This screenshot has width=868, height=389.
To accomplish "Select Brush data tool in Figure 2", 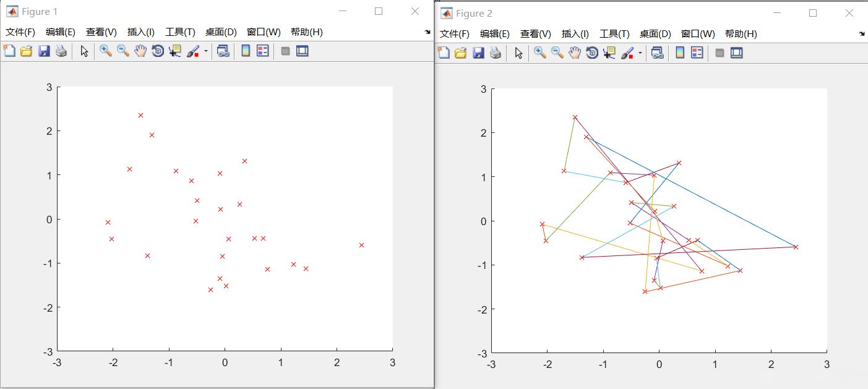I will coord(627,53).
